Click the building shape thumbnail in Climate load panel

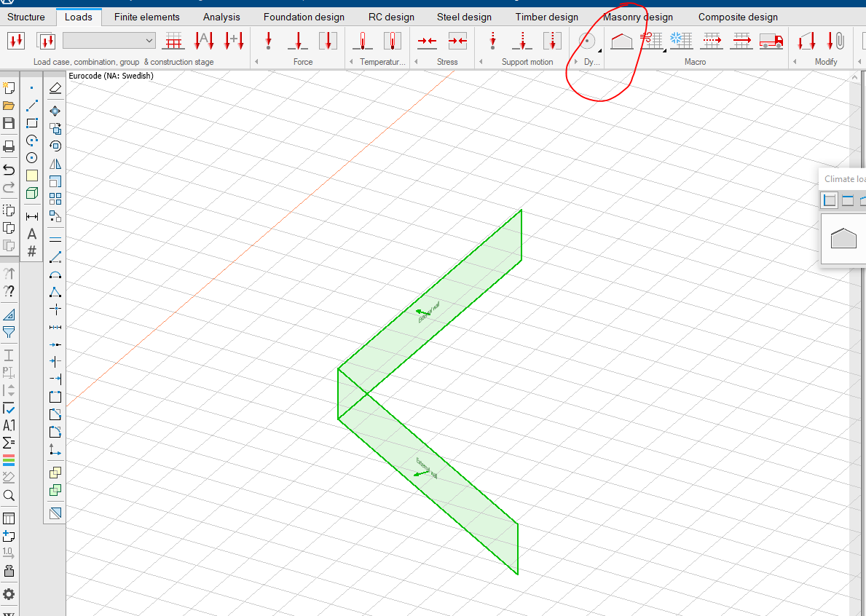click(843, 238)
